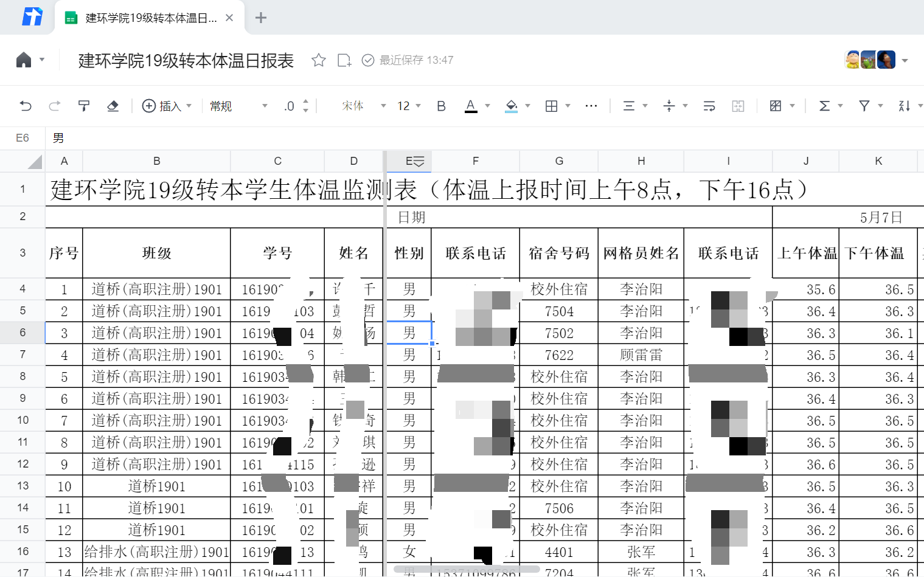Open a new tab with plus button

click(x=261, y=18)
